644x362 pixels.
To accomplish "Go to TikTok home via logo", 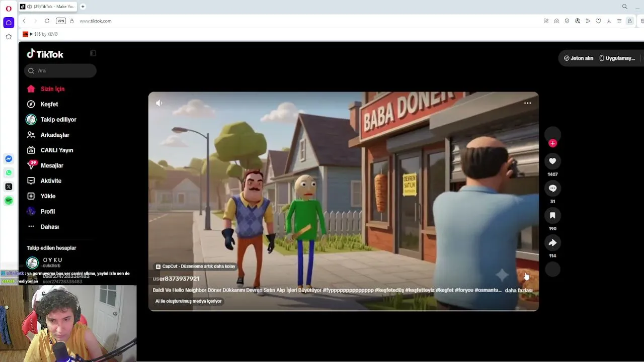I will 45,54.
